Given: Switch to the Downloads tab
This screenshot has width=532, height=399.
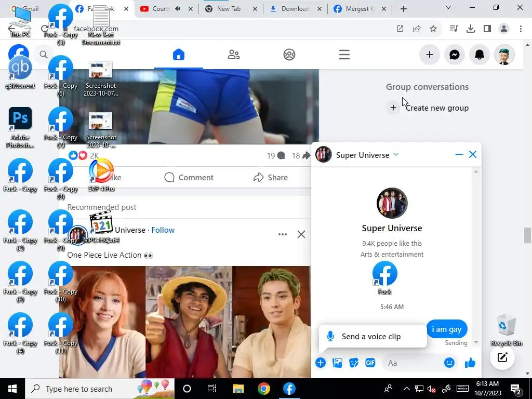Looking at the screenshot, I should (x=296, y=9).
